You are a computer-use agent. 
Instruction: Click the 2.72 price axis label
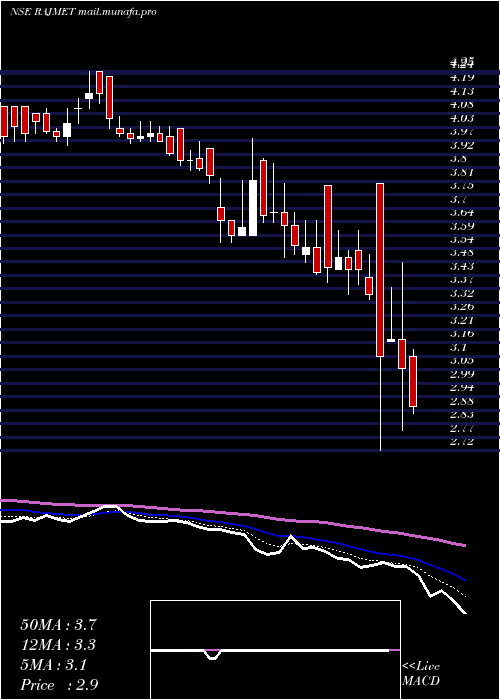[462, 442]
